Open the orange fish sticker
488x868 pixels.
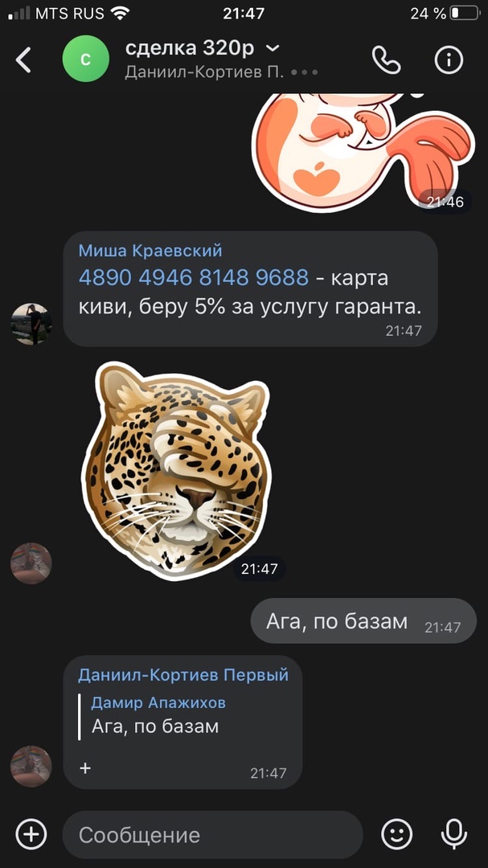click(363, 152)
